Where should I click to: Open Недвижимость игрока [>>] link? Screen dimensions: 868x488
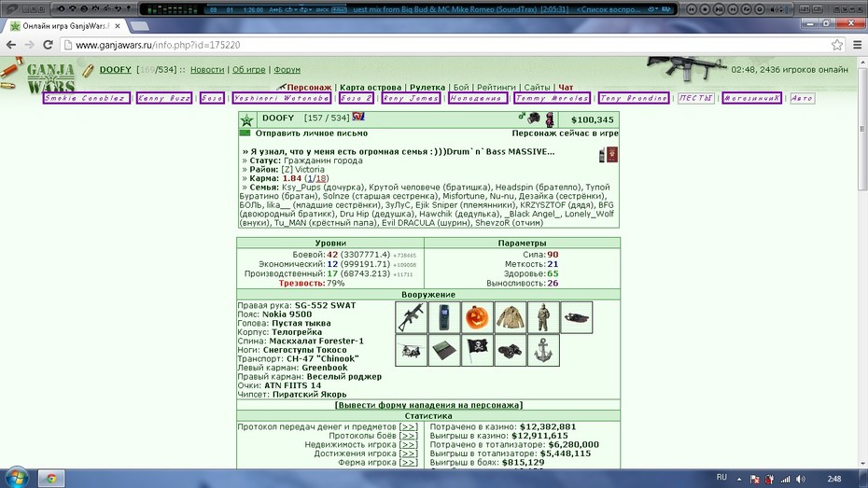tap(408, 444)
